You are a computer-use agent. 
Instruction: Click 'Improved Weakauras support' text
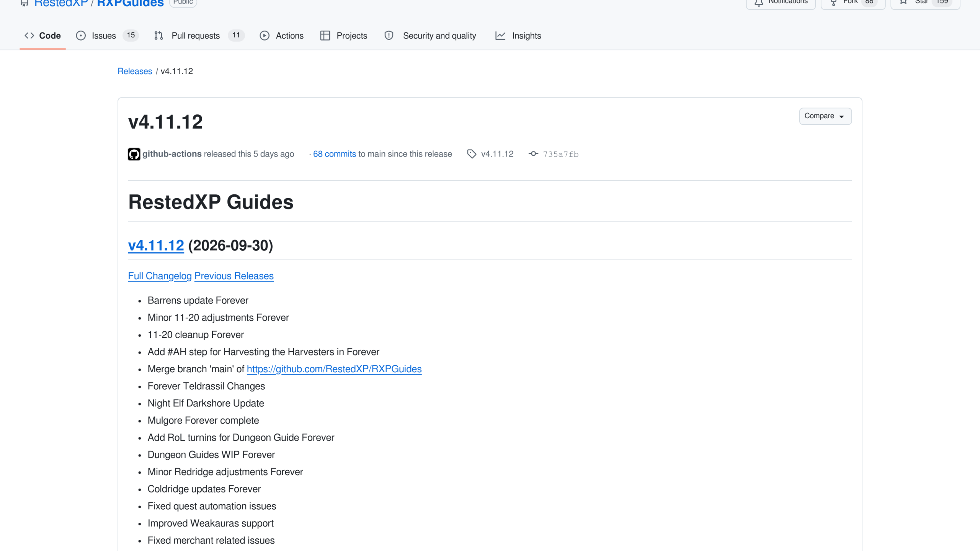click(x=211, y=523)
